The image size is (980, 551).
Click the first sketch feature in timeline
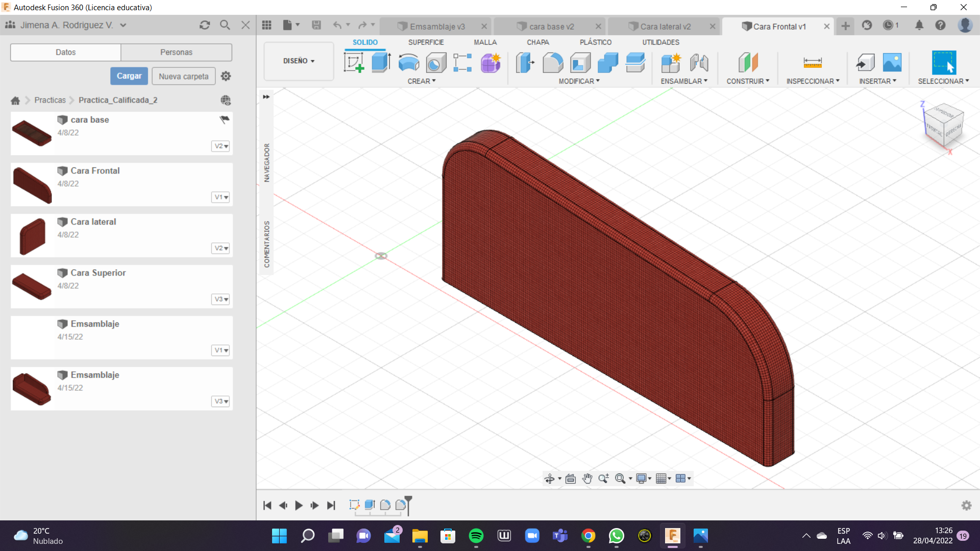pos(354,505)
